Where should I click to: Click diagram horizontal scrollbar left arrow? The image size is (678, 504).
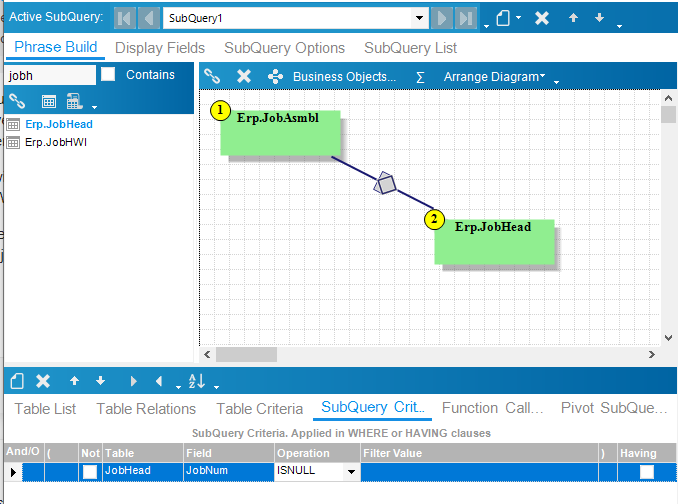[x=207, y=354]
